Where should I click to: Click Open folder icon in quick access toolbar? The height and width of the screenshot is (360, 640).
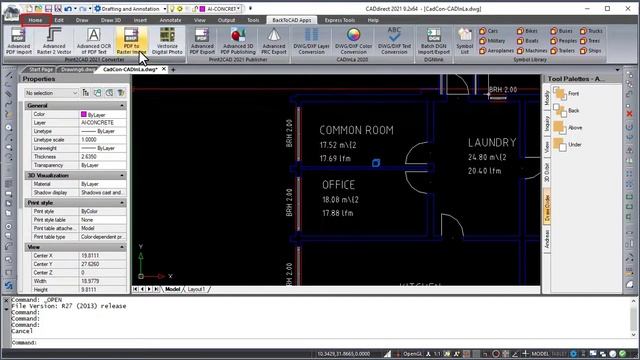pyautogui.click(x=38, y=9)
